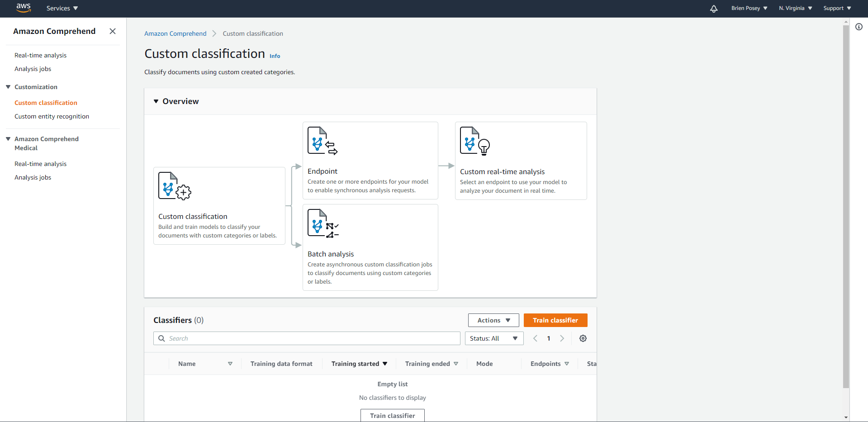The image size is (868, 422).
Task: Open the Services menu
Action: pos(62,8)
